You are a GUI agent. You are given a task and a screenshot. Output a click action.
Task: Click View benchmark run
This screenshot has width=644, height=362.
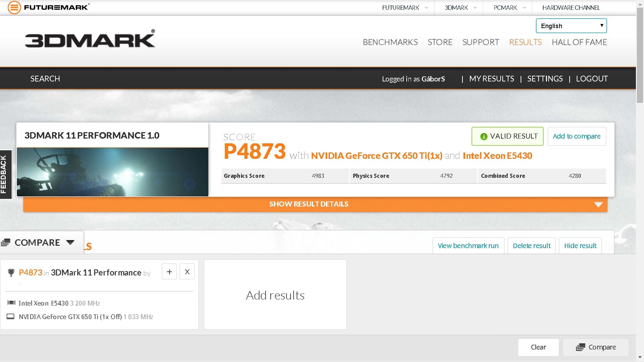[468, 246]
